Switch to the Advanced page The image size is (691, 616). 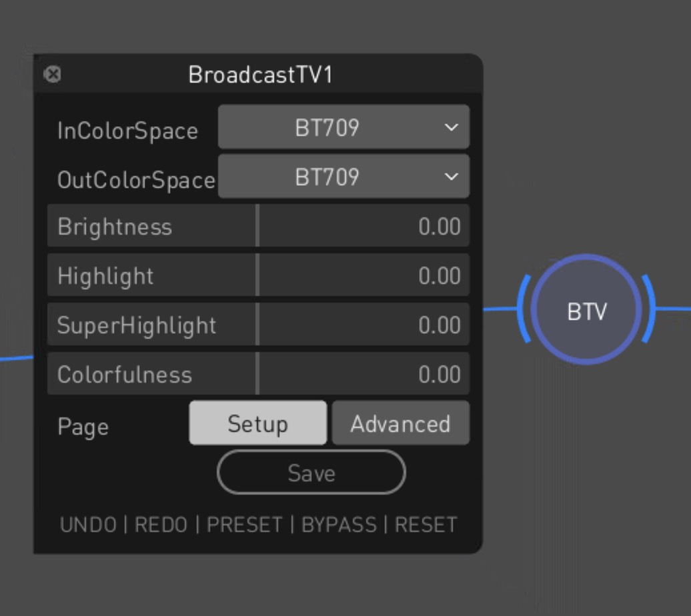[x=400, y=423]
